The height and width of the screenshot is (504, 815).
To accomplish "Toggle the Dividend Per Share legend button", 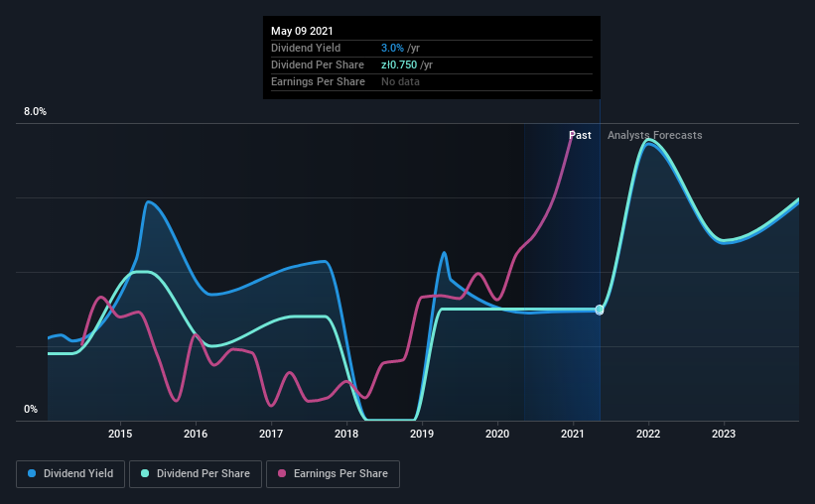I will [196, 474].
